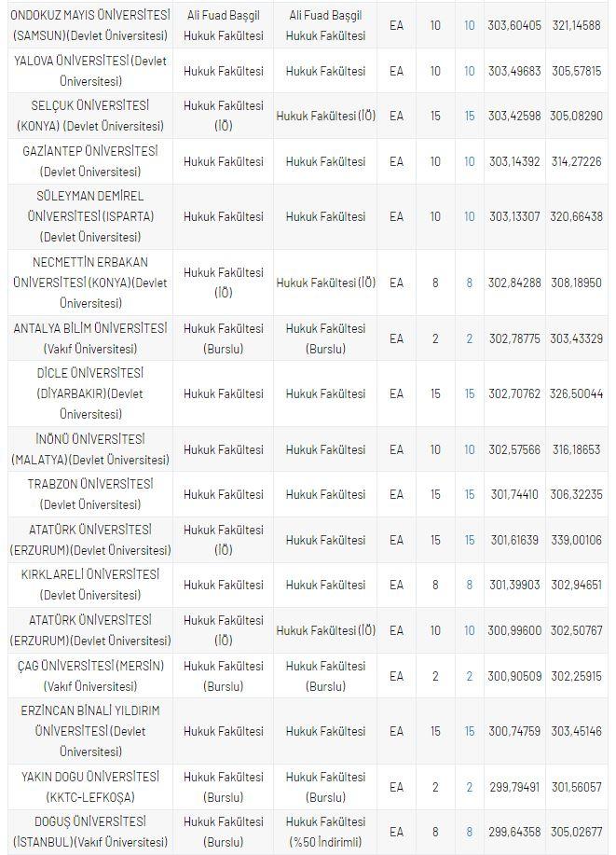The image size is (616, 855).
Task: Click the Gaziantep Üniversitesi name cell
Action: click(x=90, y=161)
